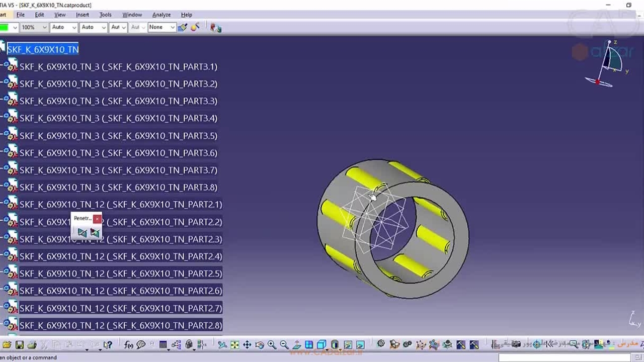Select SKF_K_6X9X10_TN_PART2.4 in the tree
Image resolution: width=644 pixels, height=362 pixels.
click(120, 256)
